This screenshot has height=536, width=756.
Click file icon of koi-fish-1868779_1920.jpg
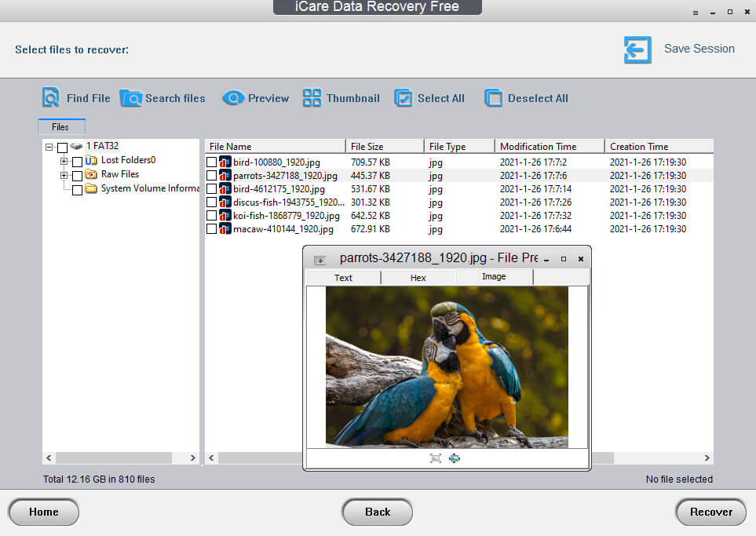(225, 216)
